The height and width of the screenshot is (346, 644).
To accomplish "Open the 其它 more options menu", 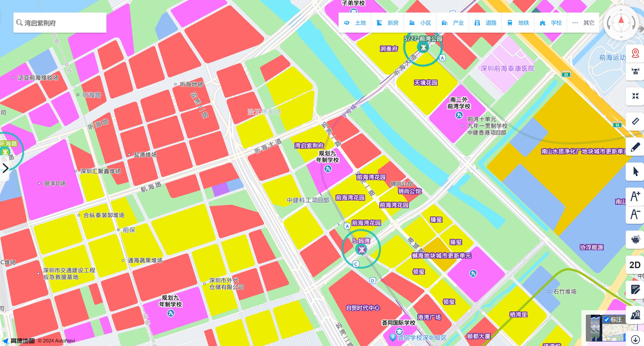I will (583, 23).
